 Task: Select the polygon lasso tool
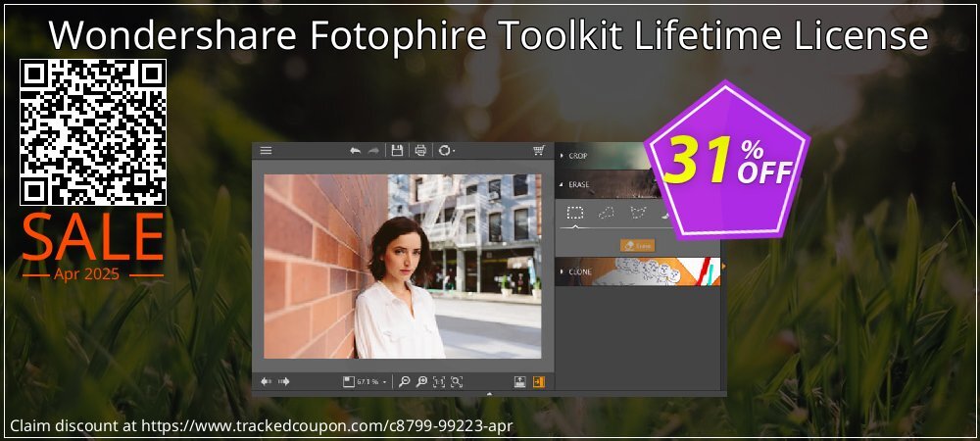tap(638, 213)
